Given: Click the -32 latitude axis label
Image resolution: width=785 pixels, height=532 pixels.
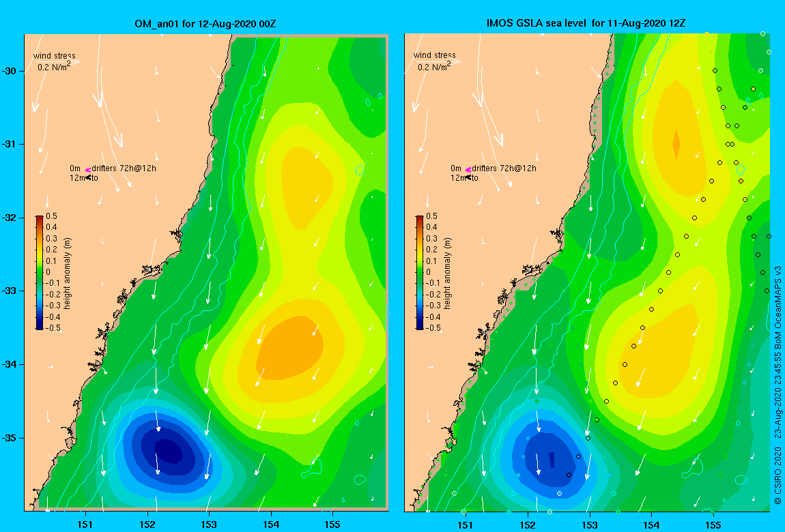Looking at the screenshot, I should click(x=10, y=218).
